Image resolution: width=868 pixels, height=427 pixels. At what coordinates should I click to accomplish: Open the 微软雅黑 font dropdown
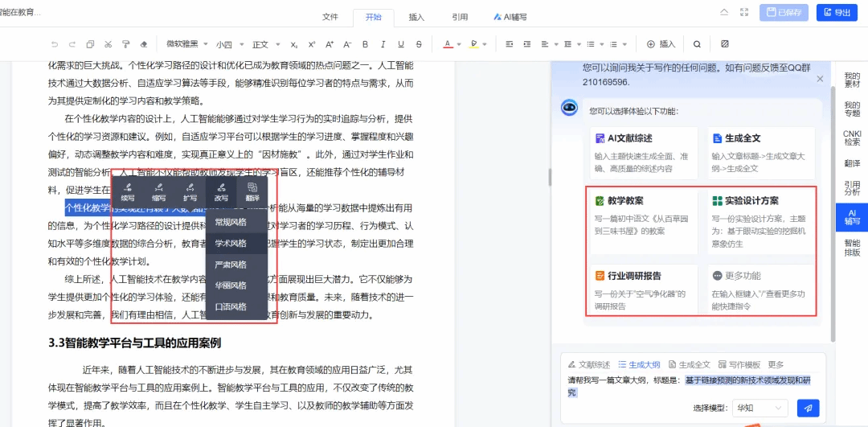tap(186, 44)
